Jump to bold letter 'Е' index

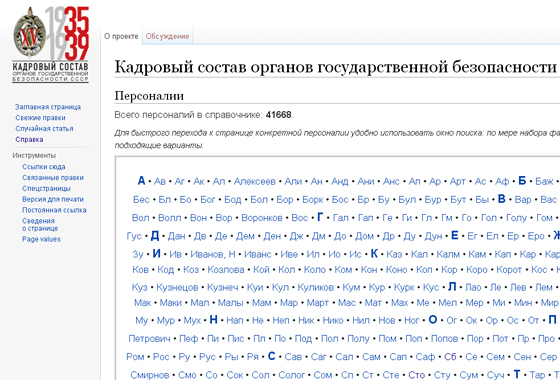pos(455,235)
